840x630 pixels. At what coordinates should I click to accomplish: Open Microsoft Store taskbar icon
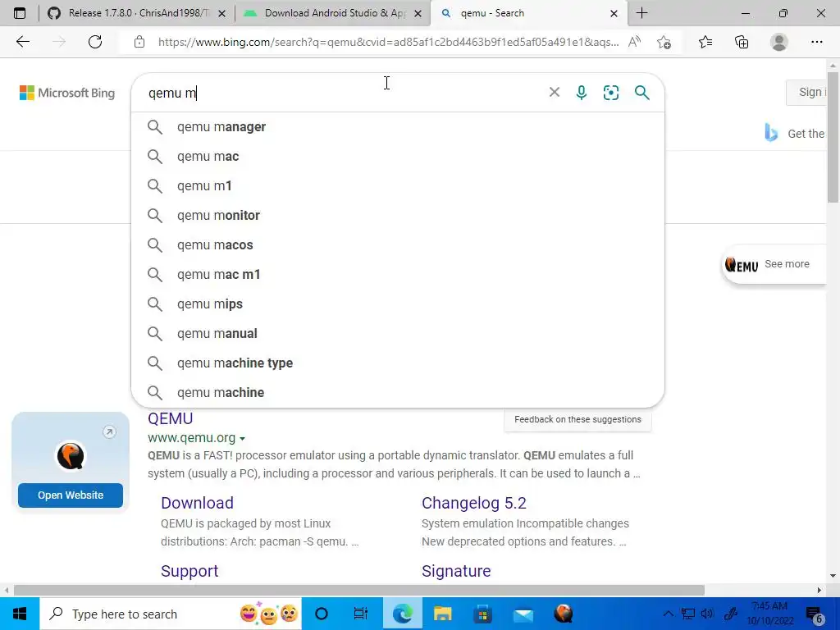pos(482,614)
